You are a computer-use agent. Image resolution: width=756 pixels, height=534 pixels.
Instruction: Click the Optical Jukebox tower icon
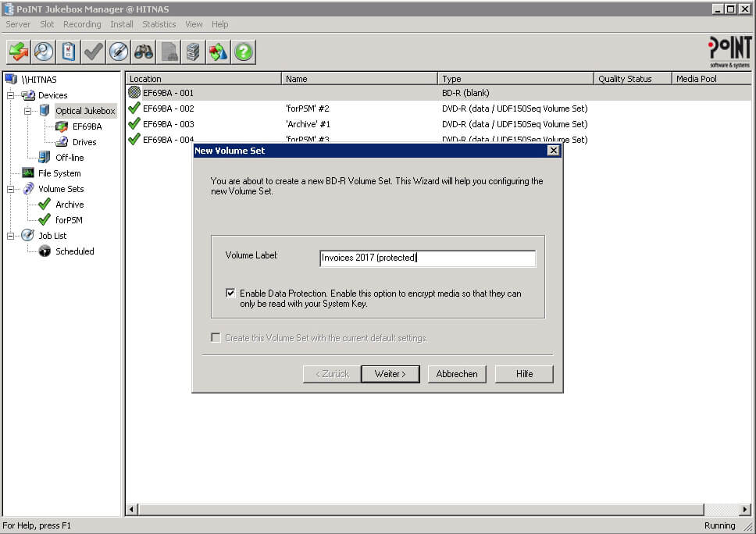coord(45,110)
